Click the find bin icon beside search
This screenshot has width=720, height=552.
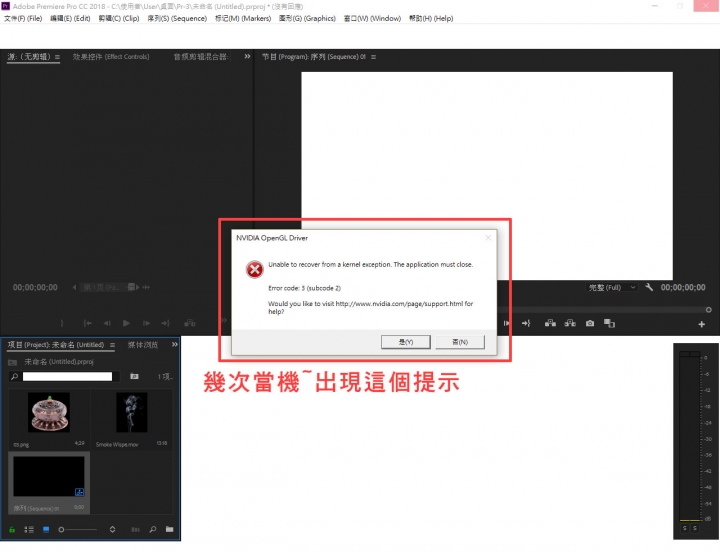pyautogui.click(x=134, y=377)
